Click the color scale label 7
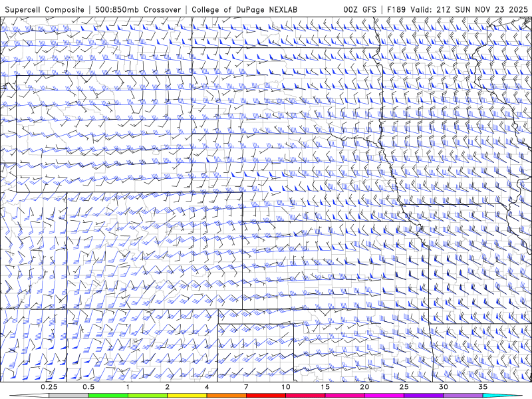 [246, 387]
